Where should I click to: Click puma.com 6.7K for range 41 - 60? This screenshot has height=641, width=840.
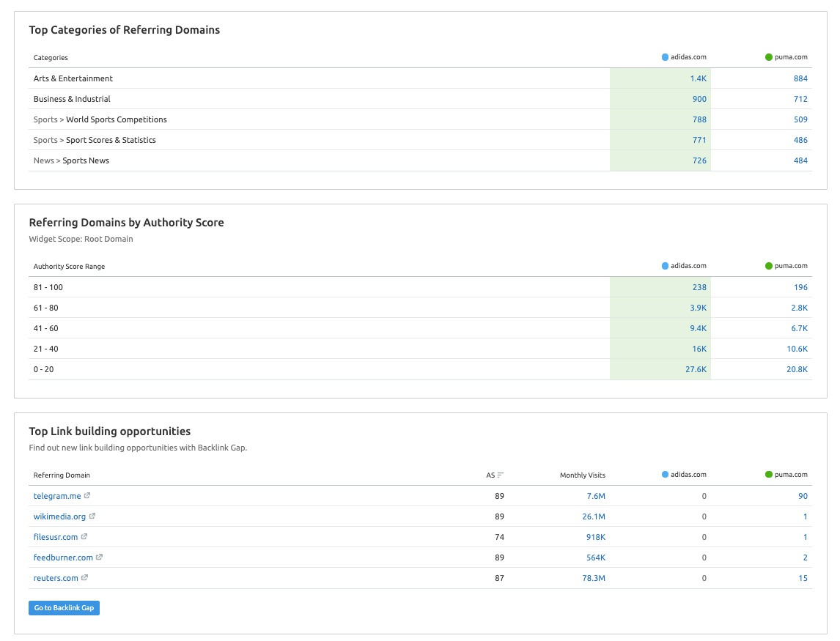799,328
